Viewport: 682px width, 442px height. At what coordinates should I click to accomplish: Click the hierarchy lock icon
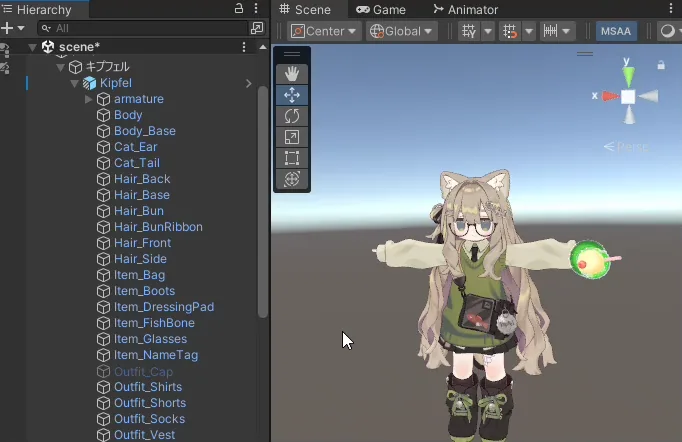(239, 8)
